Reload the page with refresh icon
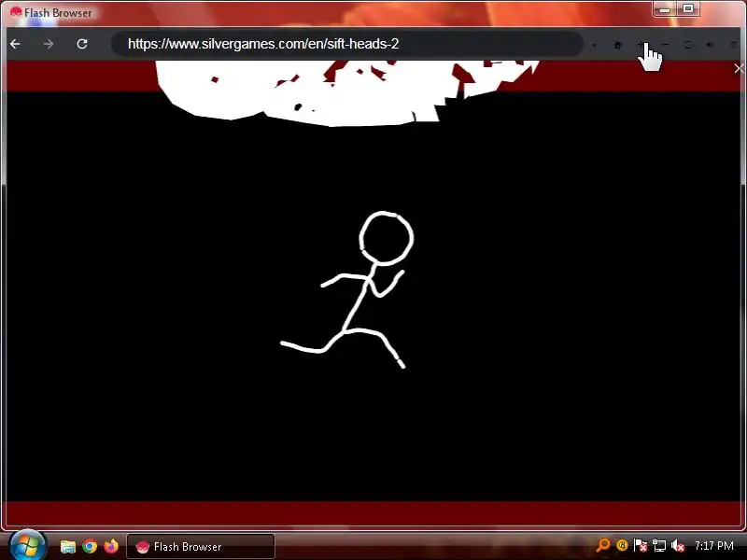 82,44
